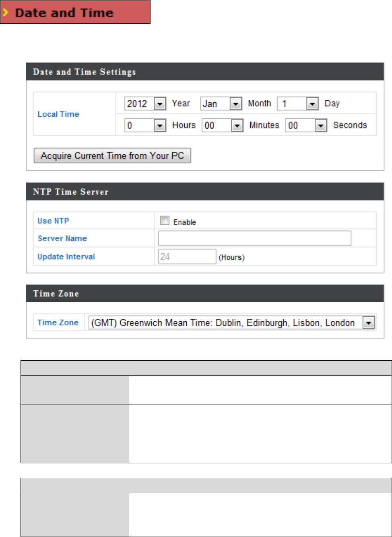Click the Server Name label
Viewport: 392px width, 537px height.
(x=62, y=238)
